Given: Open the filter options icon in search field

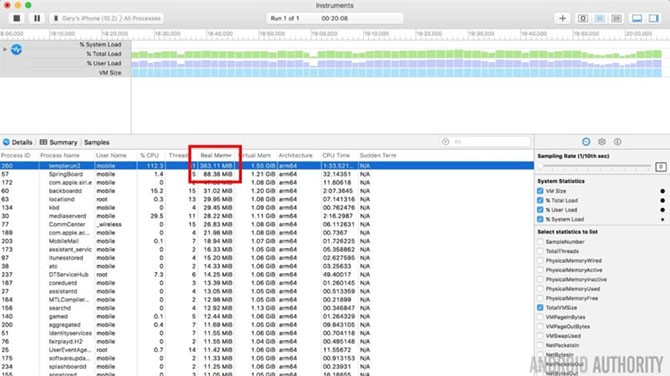Looking at the screenshot, I should pos(446,141).
